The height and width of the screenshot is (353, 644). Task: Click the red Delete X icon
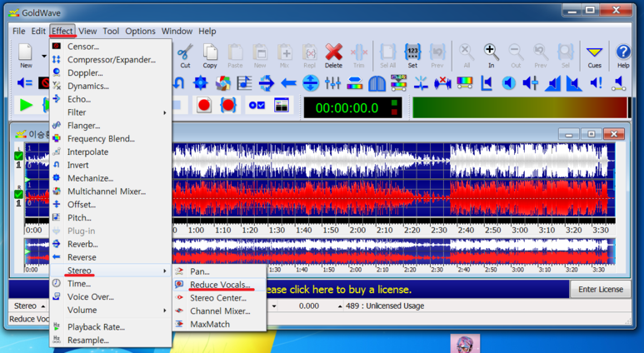pos(333,52)
